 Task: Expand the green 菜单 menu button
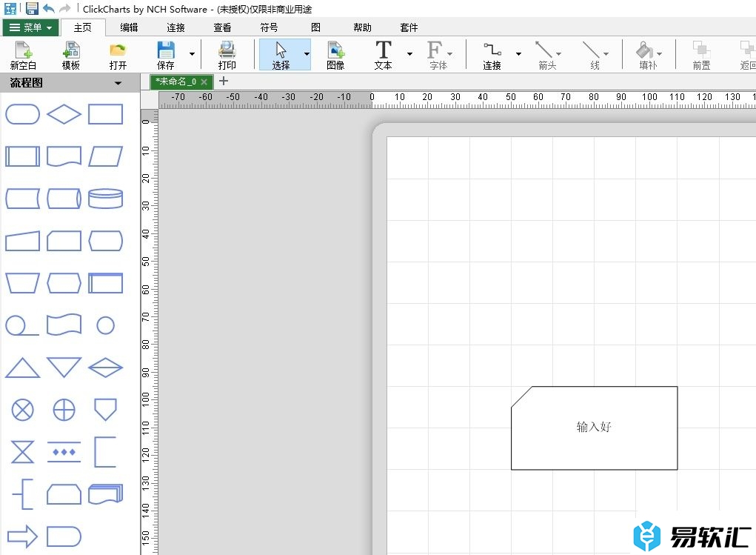pos(30,27)
